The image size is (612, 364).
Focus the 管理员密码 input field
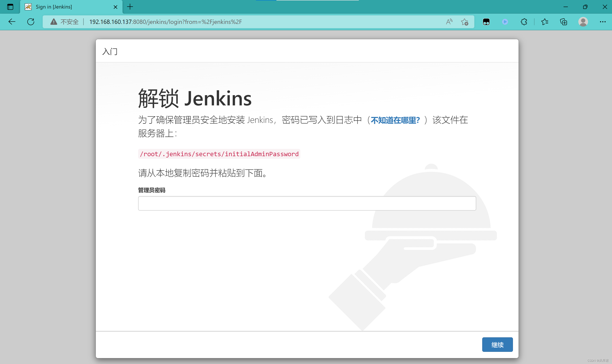click(307, 203)
